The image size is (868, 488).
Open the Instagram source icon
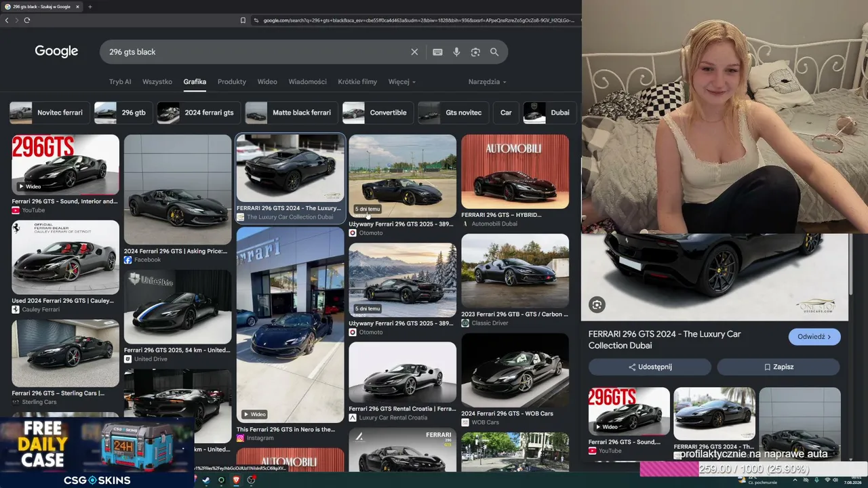click(x=240, y=439)
